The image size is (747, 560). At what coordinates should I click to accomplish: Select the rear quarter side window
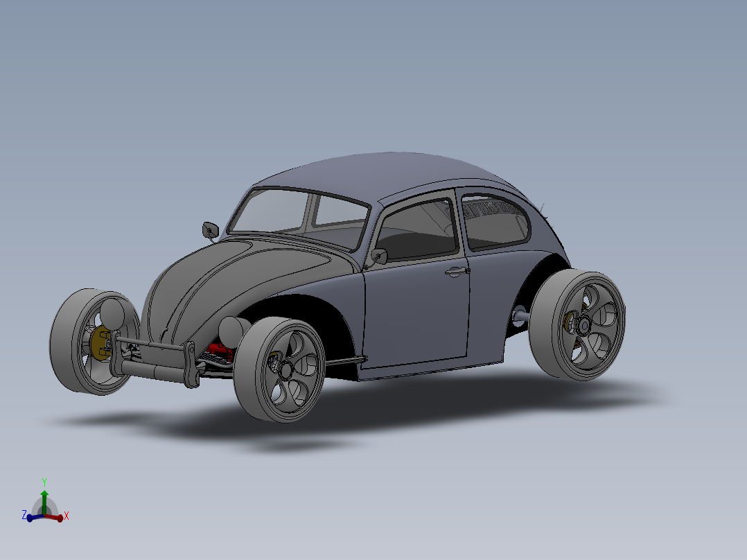point(495,223)
